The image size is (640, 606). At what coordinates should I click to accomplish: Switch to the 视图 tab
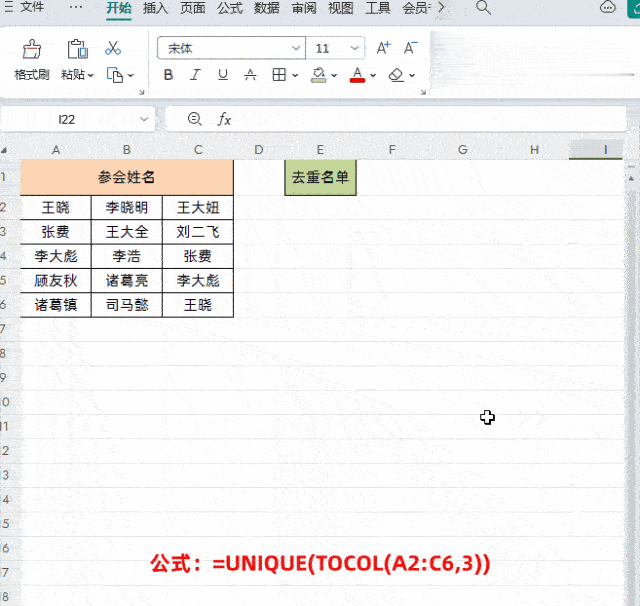(341, 8)
